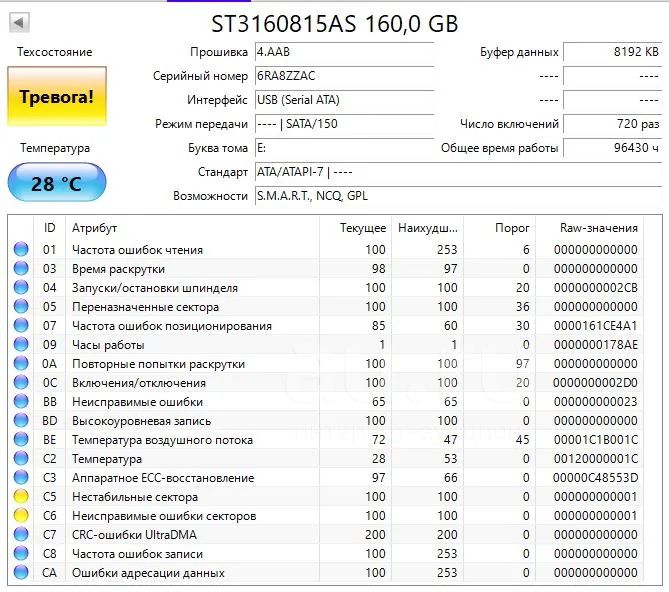Image resolution: width=669 pixels, height=592 pixels.
Task: Click the Стандарт field ATA/ATAPI-7
Action: (x=458, y=172)
